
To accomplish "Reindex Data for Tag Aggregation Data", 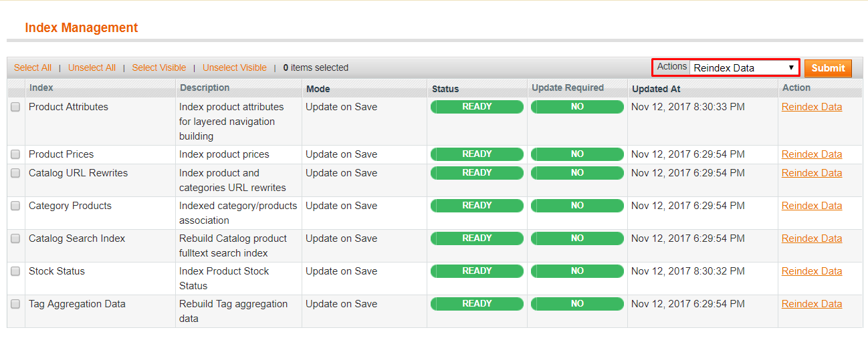I will (x=811, y=304).
